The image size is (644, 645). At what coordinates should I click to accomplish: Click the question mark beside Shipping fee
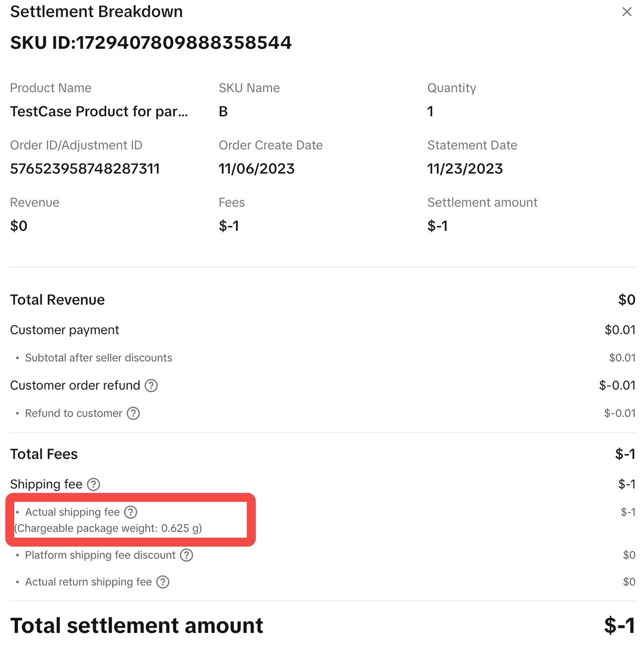tap(94, 484)
